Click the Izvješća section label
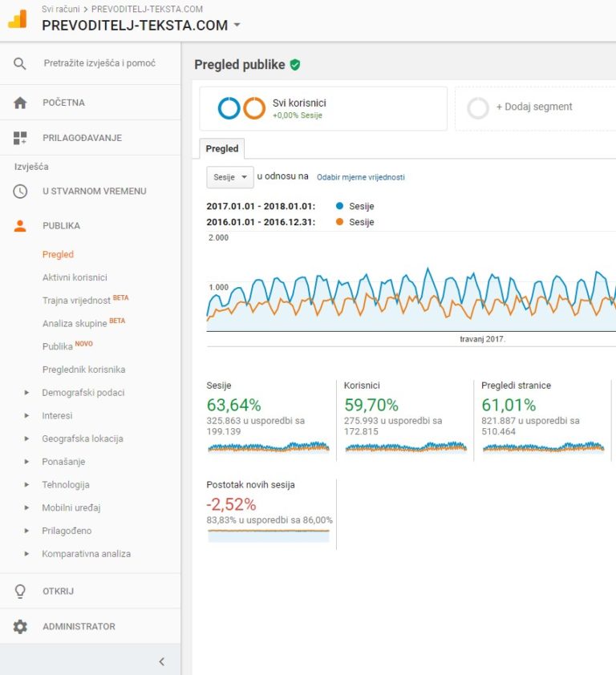This screenshot has width=616, height=675. pyautogui.click(x=31, y=167)
